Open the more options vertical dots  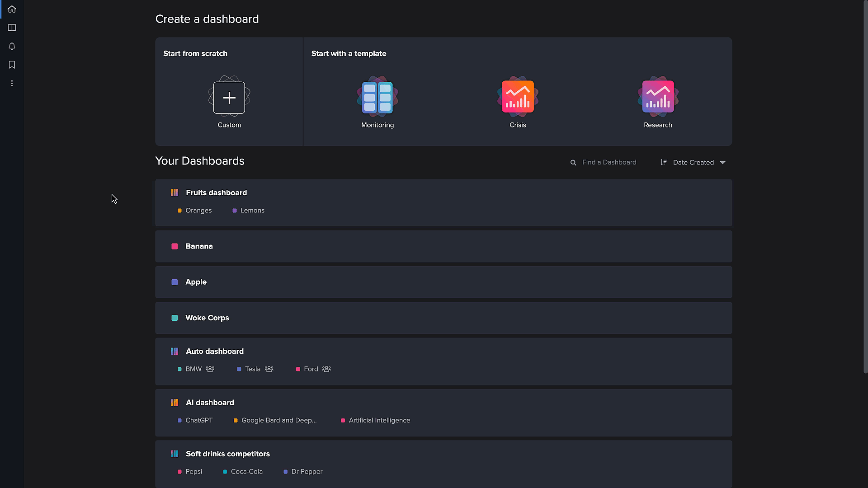[12, 83]
